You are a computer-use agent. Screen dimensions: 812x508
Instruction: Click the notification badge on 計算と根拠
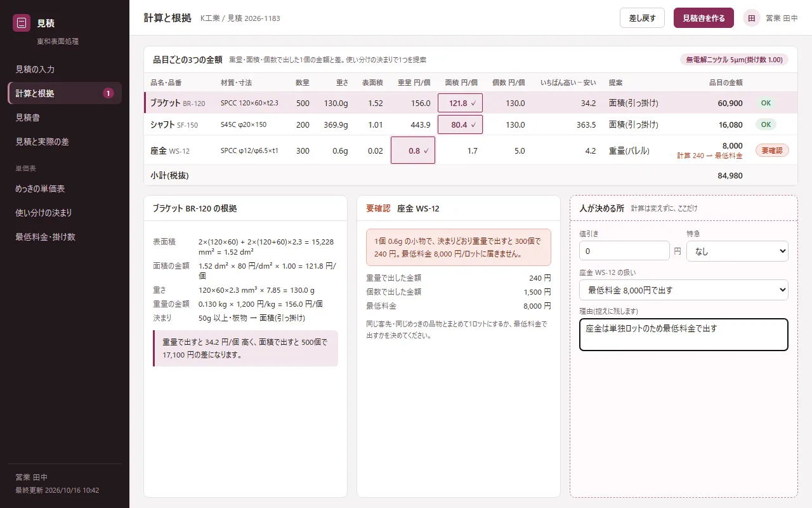[x=108, y=93]
